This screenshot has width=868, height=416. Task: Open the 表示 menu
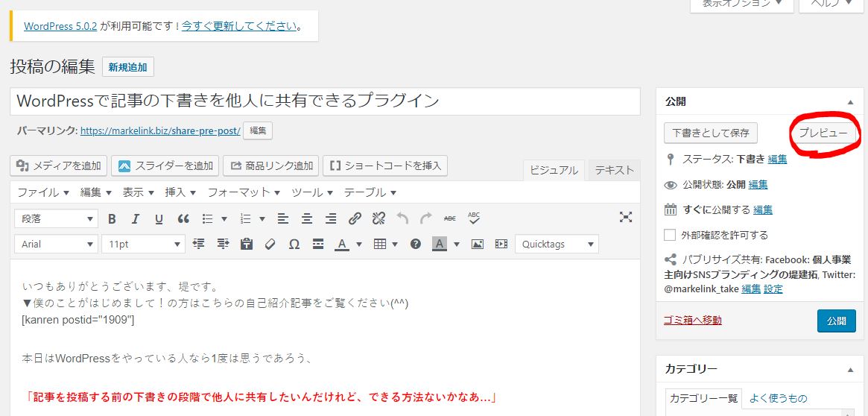pos(139,193)
